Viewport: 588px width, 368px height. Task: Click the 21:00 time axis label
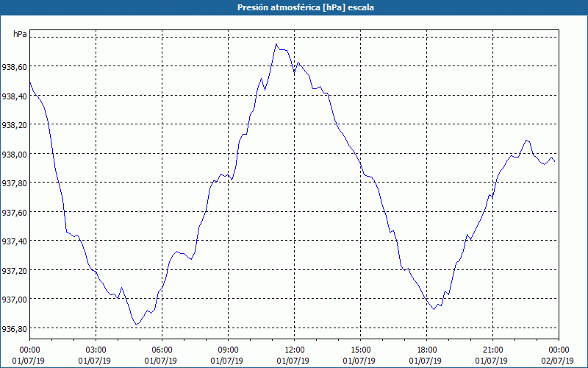(x=492, y=350)
